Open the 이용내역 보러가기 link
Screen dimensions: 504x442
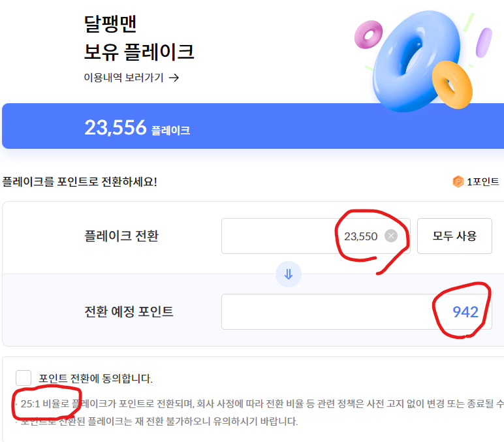pos(123,78)
